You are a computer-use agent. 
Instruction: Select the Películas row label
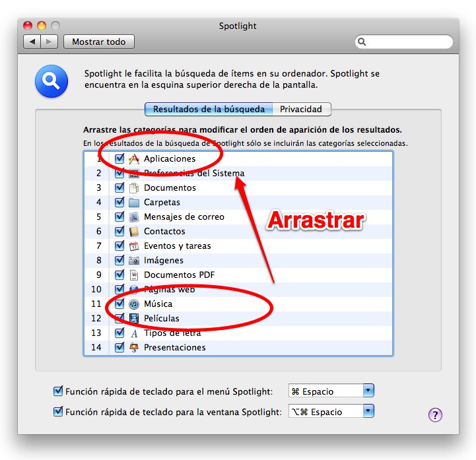(x=162, y=318)
